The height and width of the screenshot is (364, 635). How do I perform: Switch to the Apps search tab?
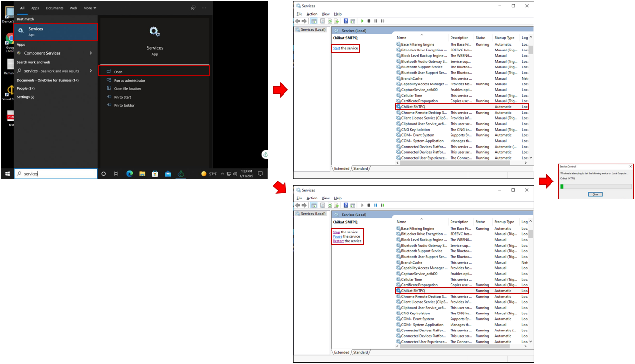[35, 8]
